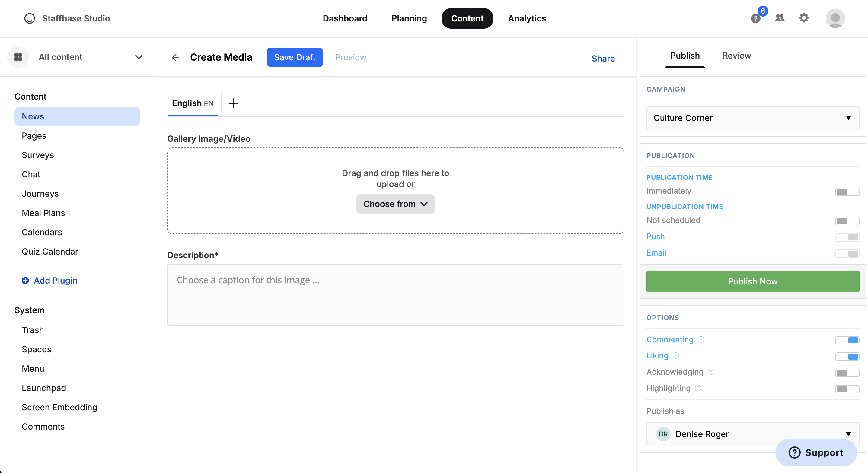Open the Choose from dropdown
The image size is (868, 473).
(395, 204)
